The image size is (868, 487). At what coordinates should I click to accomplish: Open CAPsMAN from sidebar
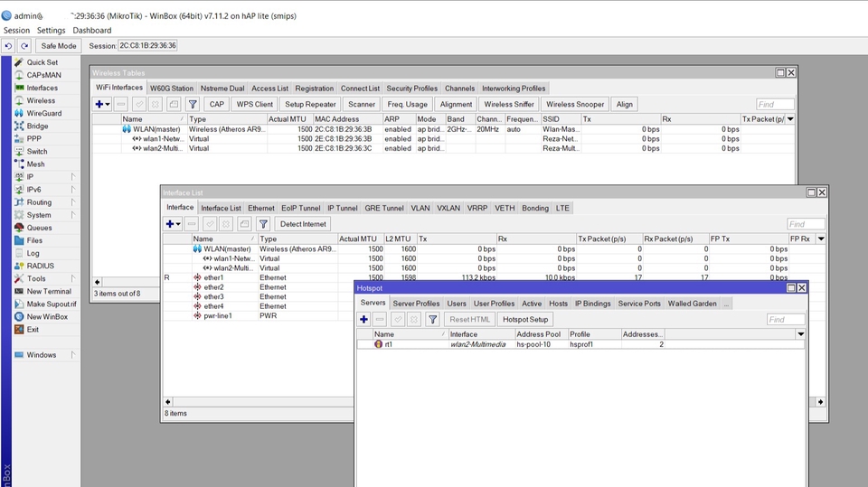click(43, 75)
